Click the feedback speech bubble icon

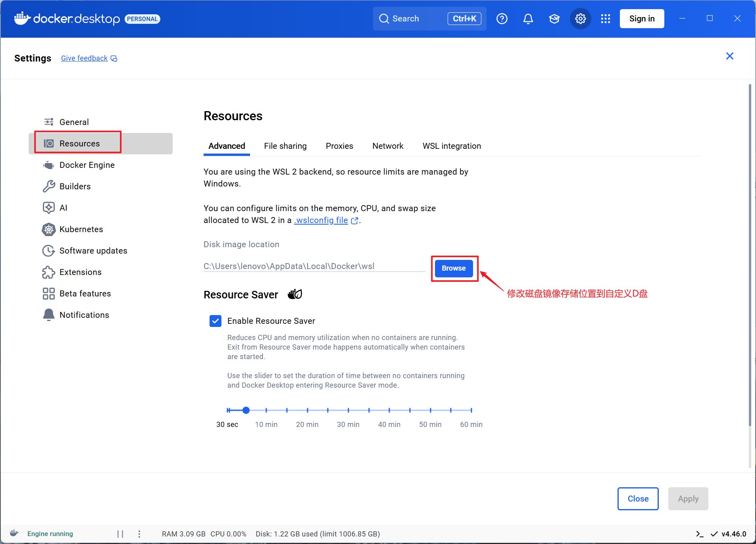point(114,59)
